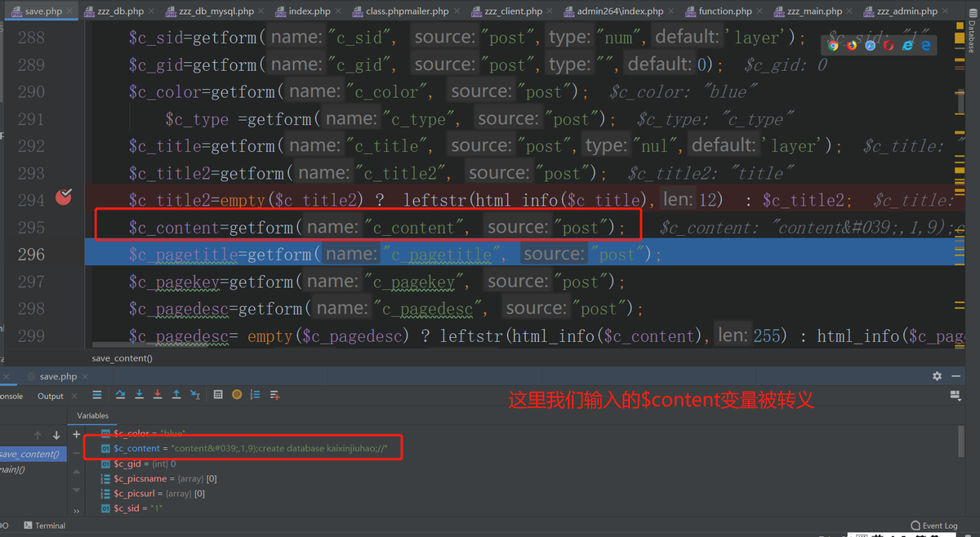Select the {main}() stack frame

point(13,469)
